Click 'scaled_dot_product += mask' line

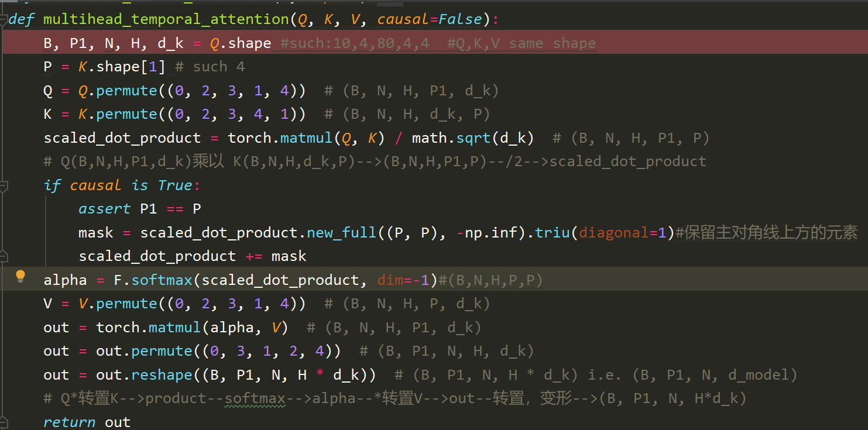pos(192,256)
